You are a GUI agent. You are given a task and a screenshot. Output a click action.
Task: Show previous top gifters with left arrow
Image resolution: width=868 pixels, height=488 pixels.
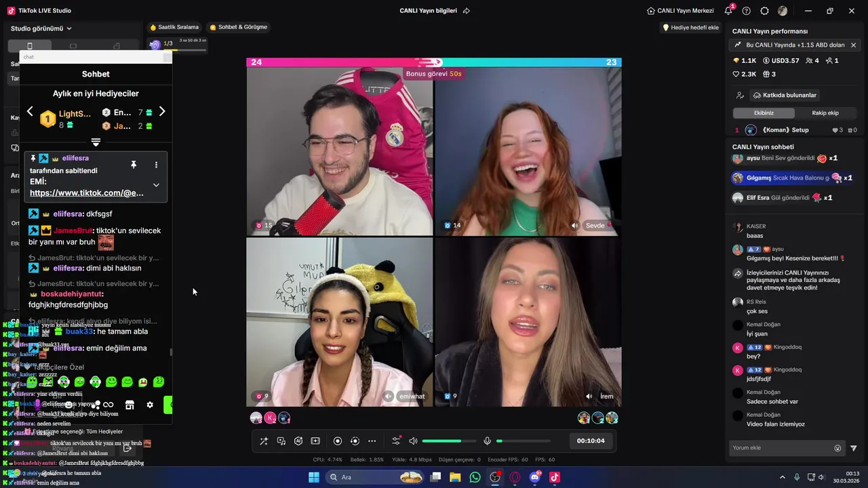point(30,111)
